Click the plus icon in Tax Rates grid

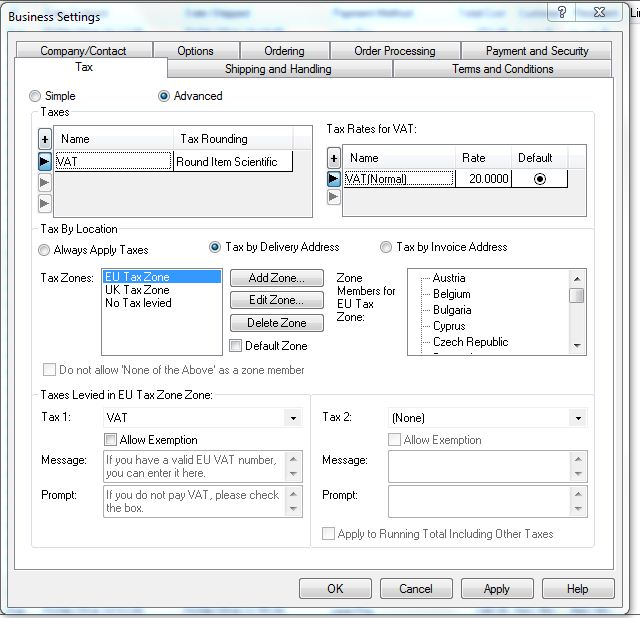334,158
